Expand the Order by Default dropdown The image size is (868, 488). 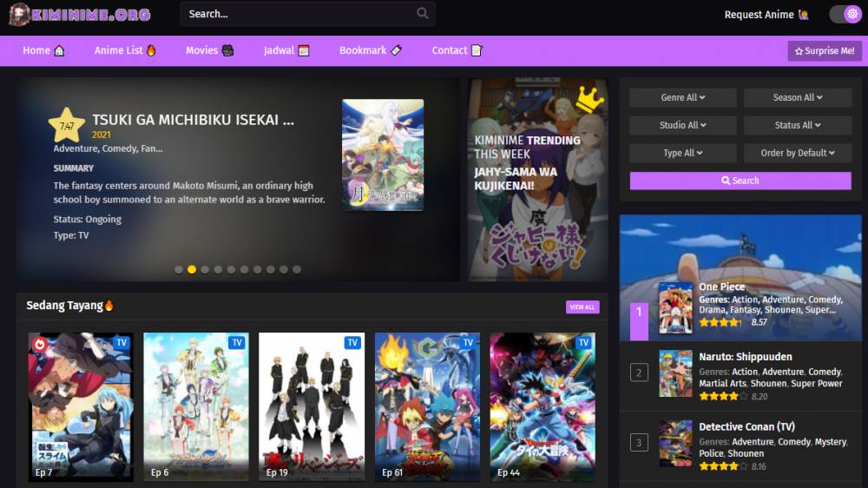(x=797, y=153)
